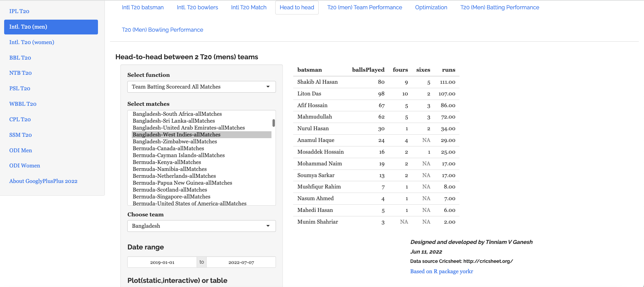Click the start date field 2019-01-01

click(162, 262)
